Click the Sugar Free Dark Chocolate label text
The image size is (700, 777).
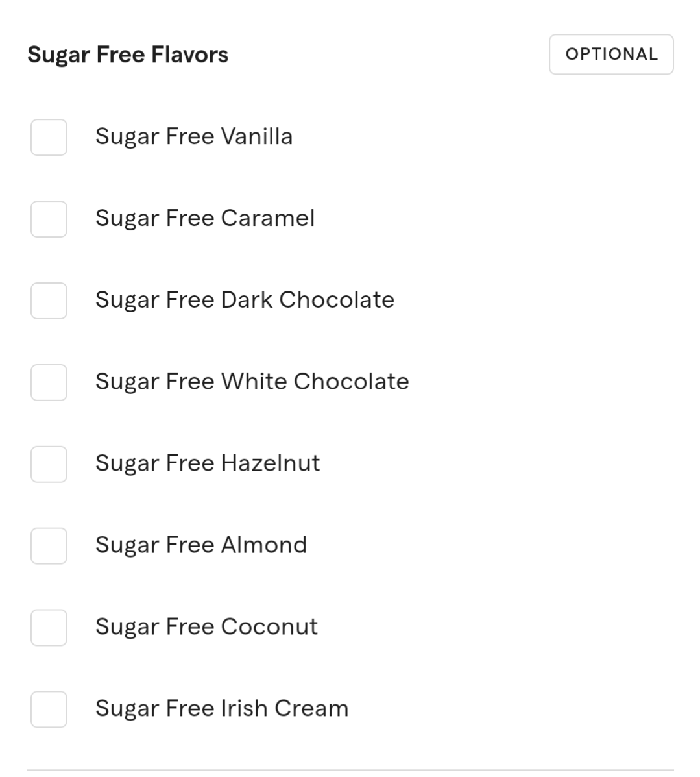[x=245, y=301]
